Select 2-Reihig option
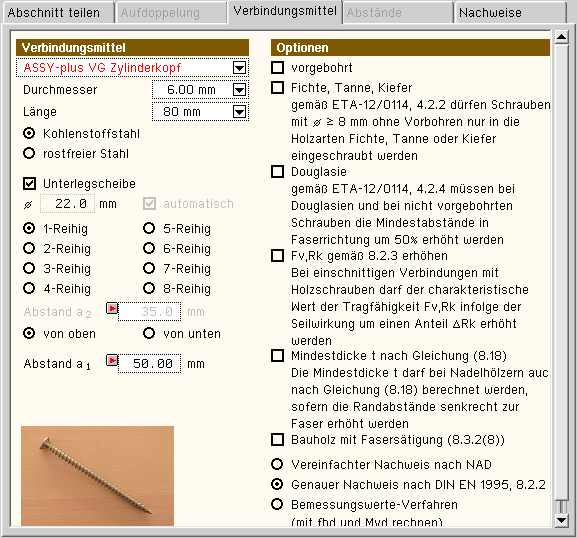The height and width of the screenshot is (538, 577). 29,248
